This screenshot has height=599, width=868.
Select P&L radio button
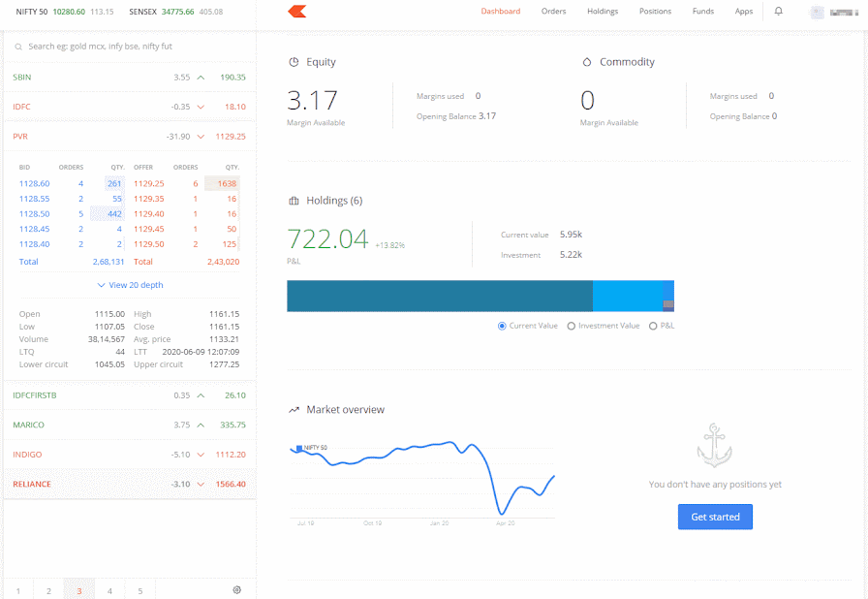point(653,326)
